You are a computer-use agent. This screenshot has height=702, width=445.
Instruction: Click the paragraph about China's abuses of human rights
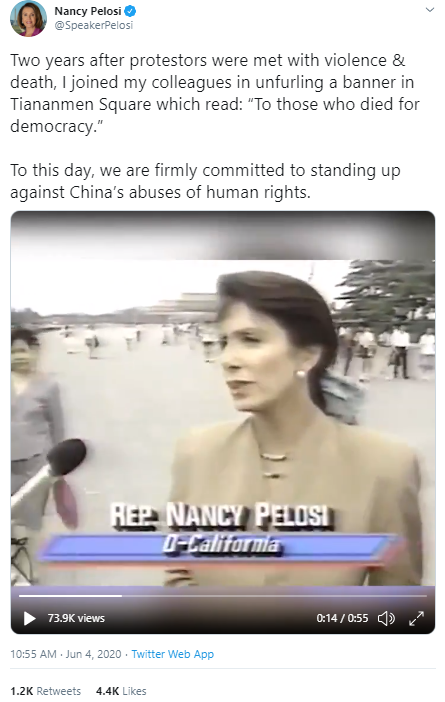coord(205,181)
